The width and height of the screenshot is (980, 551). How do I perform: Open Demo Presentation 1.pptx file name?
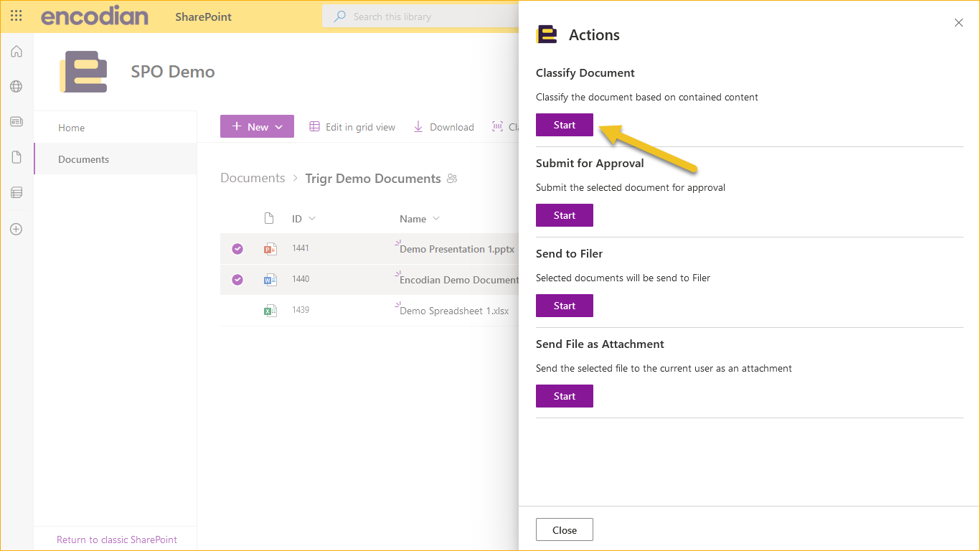[457, 250]
